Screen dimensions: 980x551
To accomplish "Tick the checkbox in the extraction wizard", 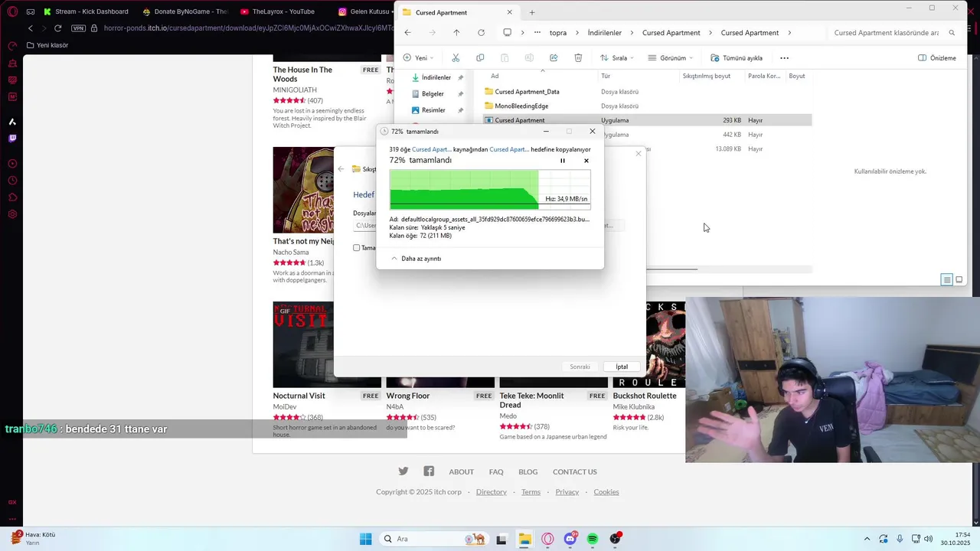I will (x=356, y=248).
